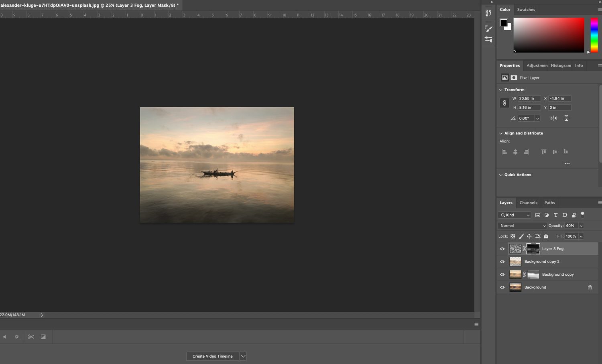Open the timeline settings gear icon

[17, 337]
